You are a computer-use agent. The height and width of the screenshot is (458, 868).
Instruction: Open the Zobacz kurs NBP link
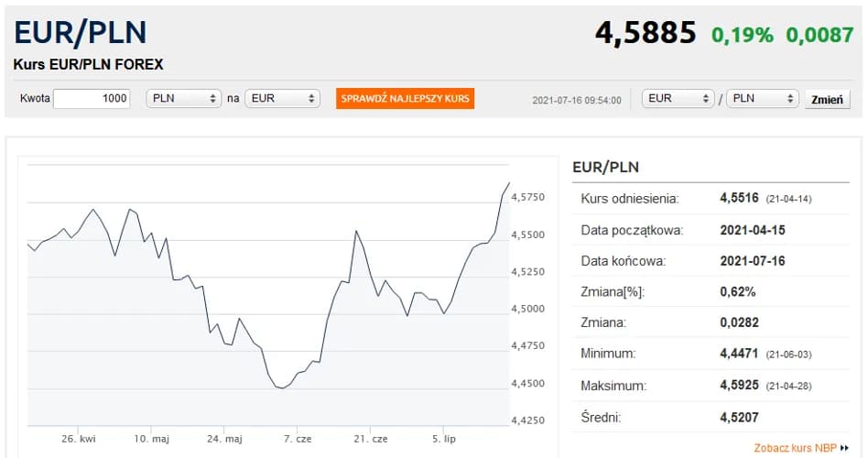point(794,448)
